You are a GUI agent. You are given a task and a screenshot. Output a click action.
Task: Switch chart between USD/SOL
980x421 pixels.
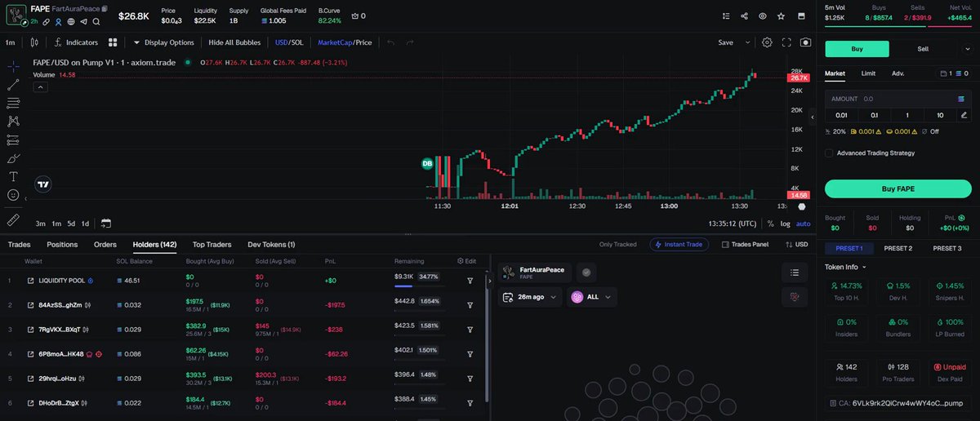pyautogui.click(x=290, y=42)
